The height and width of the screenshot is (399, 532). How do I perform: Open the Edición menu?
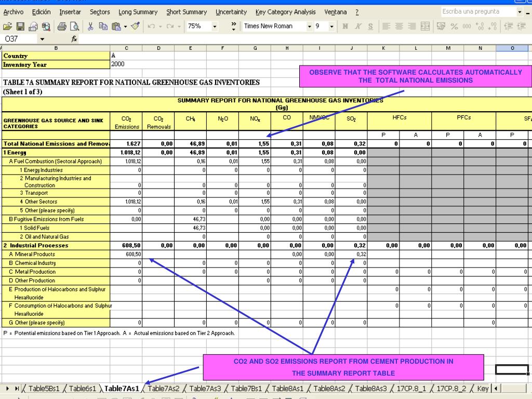coord(41,12)
